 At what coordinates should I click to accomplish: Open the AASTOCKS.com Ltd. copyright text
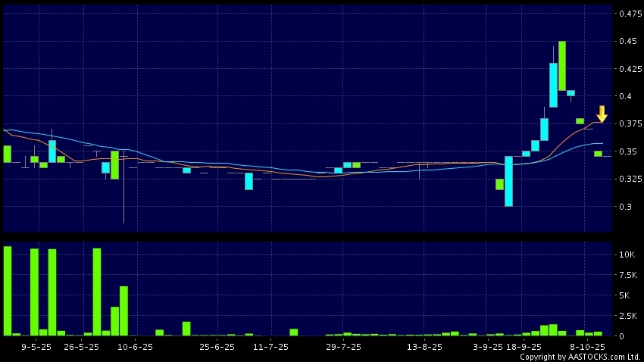click(580, 357)
